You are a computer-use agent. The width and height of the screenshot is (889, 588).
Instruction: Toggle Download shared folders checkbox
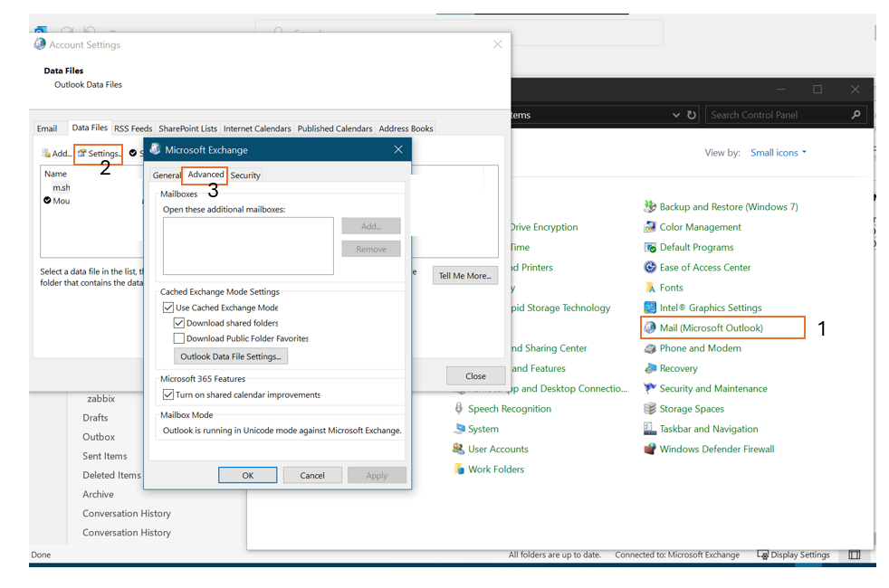point(179,323)
